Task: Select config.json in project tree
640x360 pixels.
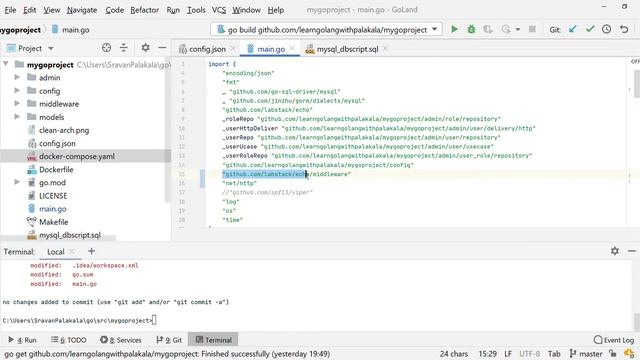Action: pyautogui.click(x=57, y=143)
